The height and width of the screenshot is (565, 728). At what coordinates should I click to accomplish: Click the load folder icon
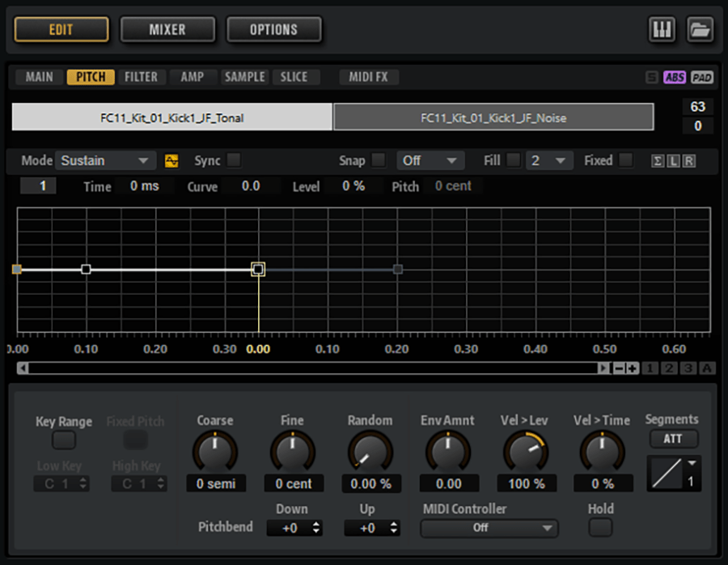700,30
